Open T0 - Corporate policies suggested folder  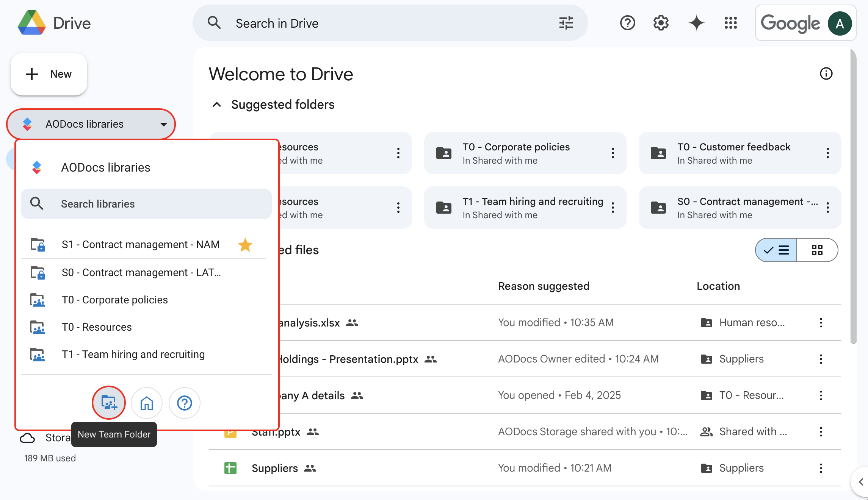click(x=525, y=153)
